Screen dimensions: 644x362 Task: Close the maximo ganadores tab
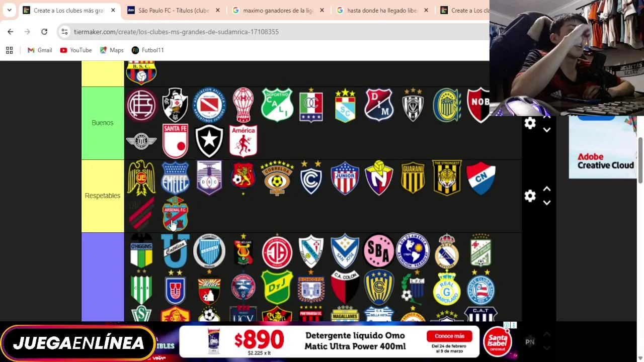322,10
